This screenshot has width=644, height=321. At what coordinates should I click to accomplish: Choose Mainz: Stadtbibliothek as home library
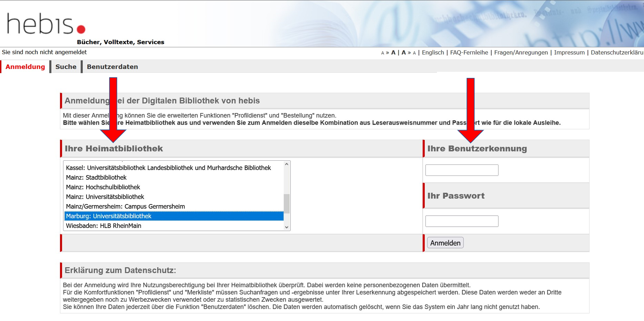tap(174, 177)
